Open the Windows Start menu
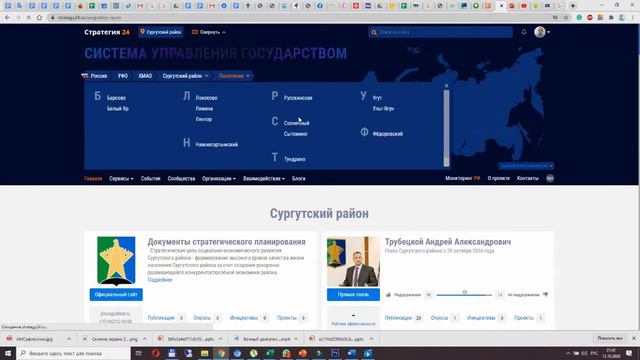The image size is (640, 360). click(8, 353)
